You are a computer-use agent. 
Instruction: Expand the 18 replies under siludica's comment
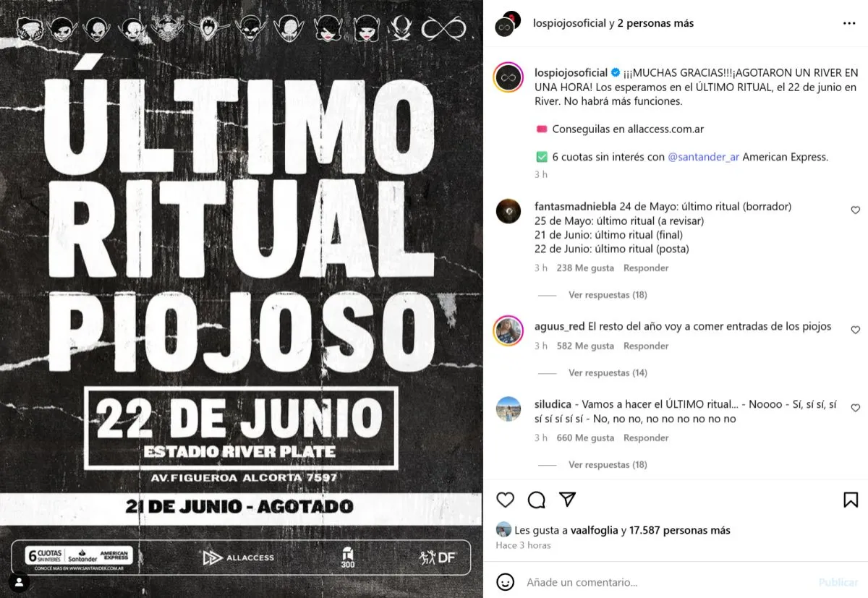tap(608, 465)
